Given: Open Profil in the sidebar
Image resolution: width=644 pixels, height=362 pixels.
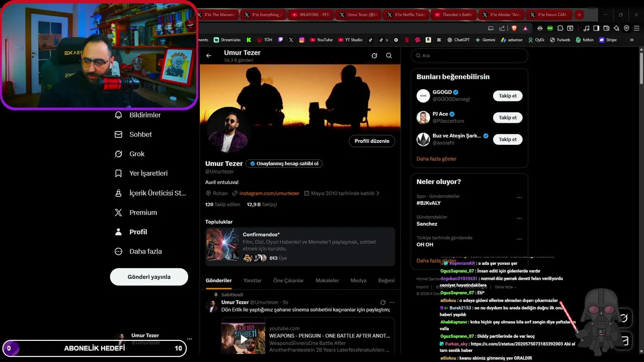Looking at the screenshot, I should click(131, 232).
